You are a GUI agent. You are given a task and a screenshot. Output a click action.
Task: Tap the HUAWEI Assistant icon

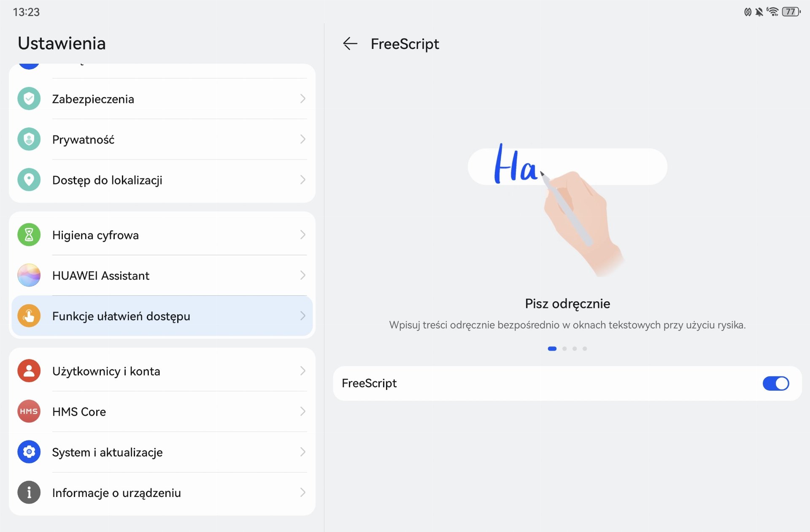click(29, 275)
